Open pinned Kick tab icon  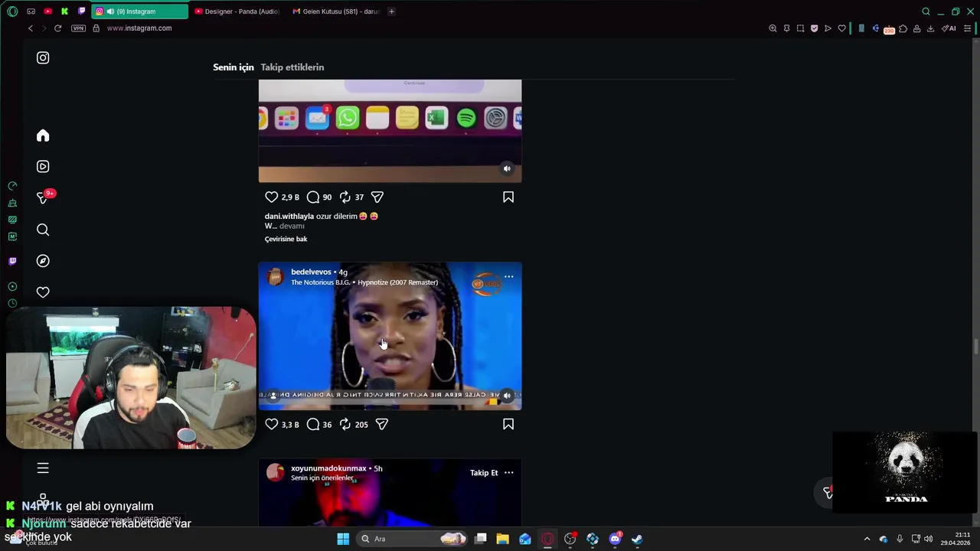click(x=64, y=11)
